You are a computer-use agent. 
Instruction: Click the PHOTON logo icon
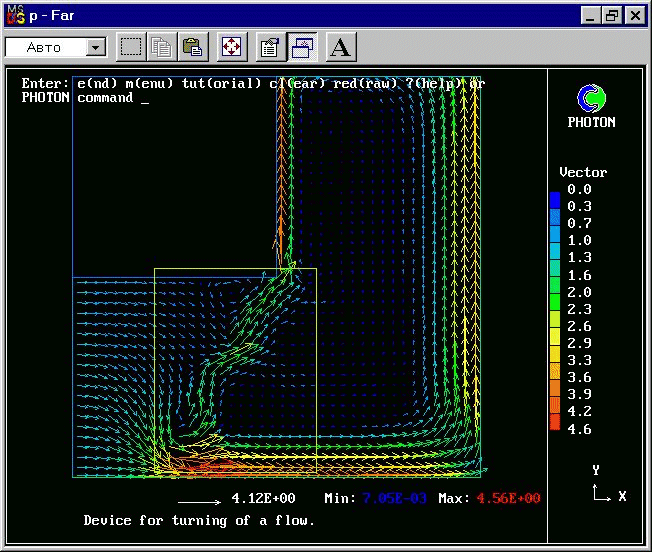(x=591, y=99)
